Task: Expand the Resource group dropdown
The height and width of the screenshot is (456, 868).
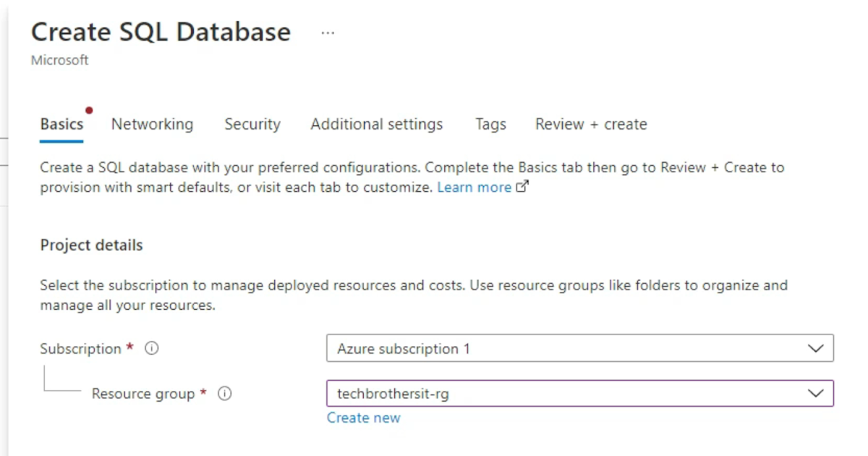Action: [x=817, y=394]
